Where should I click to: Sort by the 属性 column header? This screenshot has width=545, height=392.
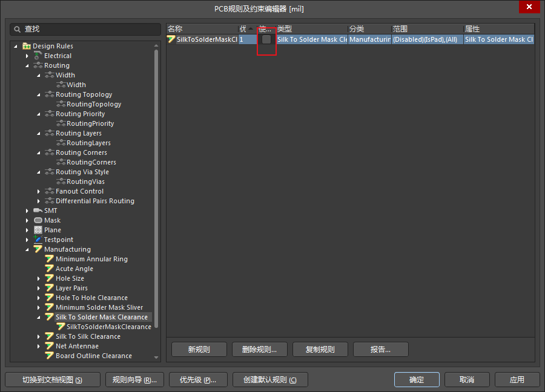(x=499, y=29)
